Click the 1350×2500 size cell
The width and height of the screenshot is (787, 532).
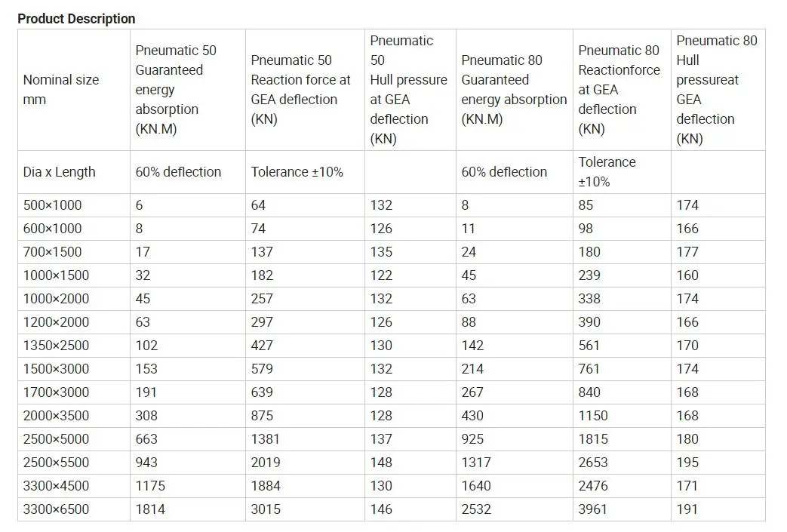(x=56, y=346)
